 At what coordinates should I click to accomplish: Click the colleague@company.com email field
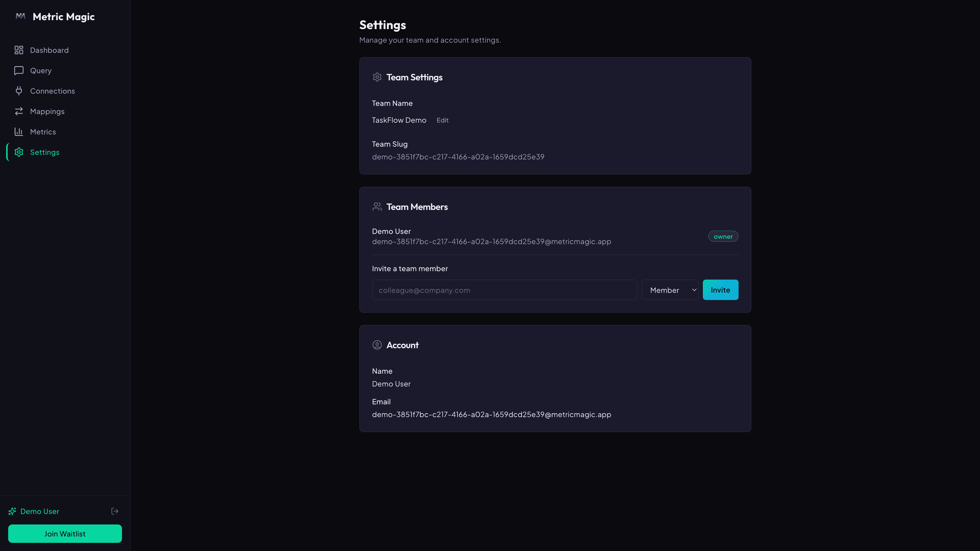[x=505, y=290]
